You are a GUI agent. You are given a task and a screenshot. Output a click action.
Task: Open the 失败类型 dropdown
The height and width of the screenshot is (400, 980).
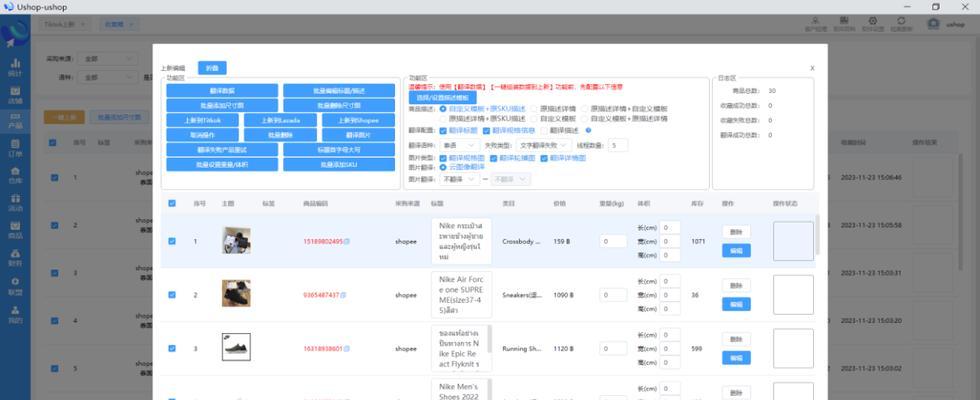point(544,145)
